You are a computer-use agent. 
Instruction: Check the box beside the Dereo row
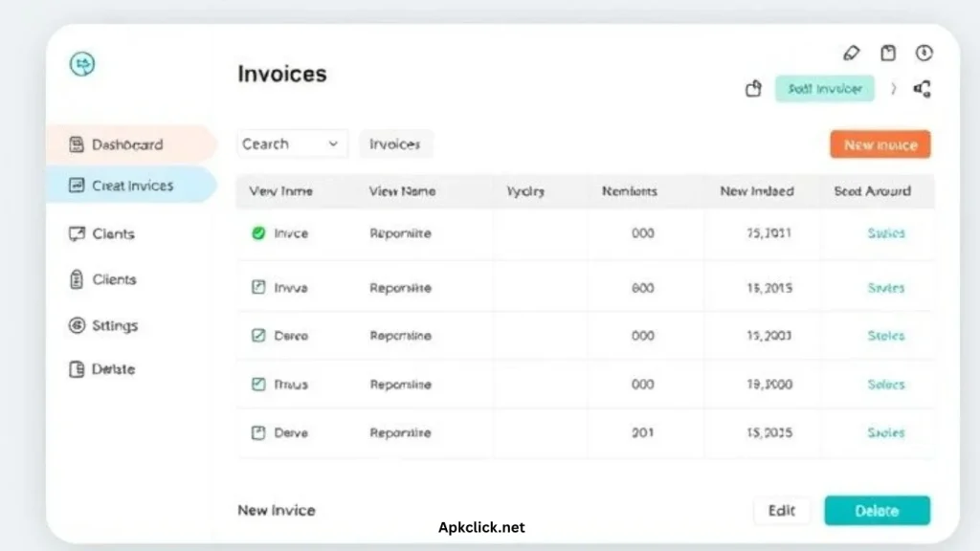(256, 336)
